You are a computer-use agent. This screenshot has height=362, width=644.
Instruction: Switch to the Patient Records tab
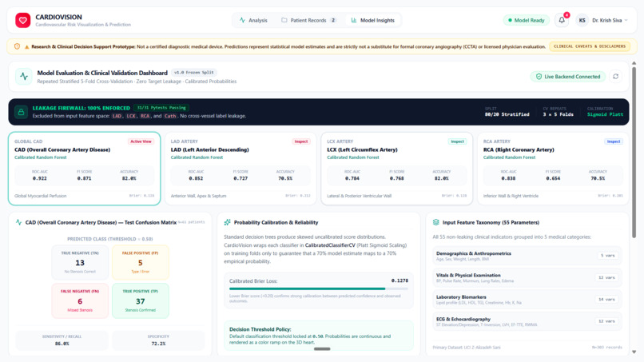[x=309, y=20]
